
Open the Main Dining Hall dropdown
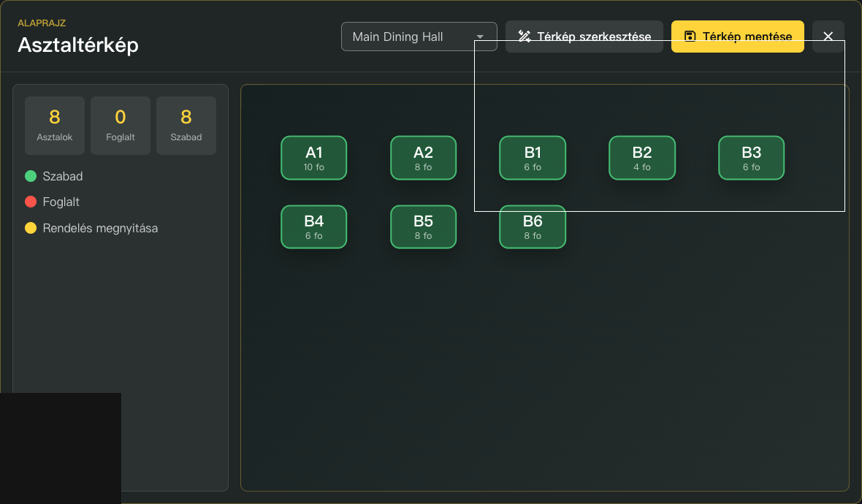pos(419,37)
